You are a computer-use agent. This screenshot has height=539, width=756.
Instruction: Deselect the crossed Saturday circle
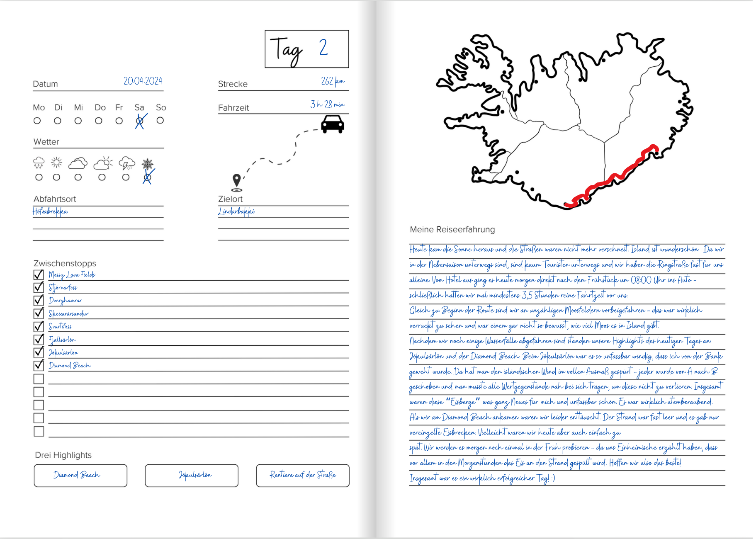tap(140, 121)
